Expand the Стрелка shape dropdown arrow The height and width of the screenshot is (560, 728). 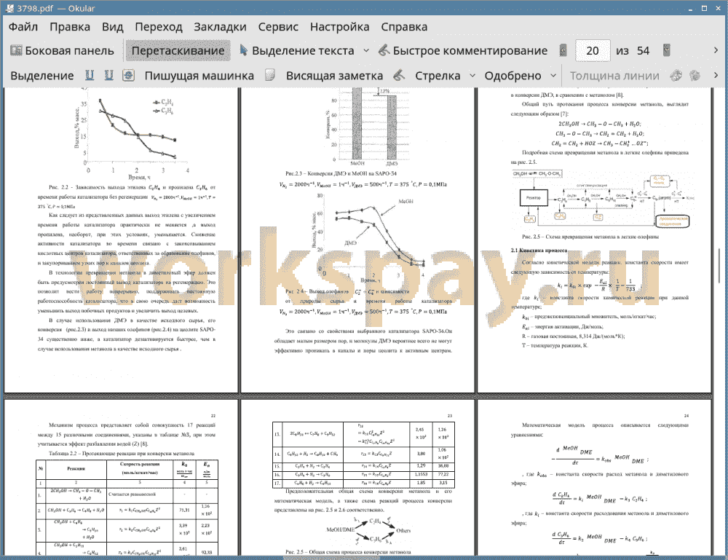tap(472, 76)
